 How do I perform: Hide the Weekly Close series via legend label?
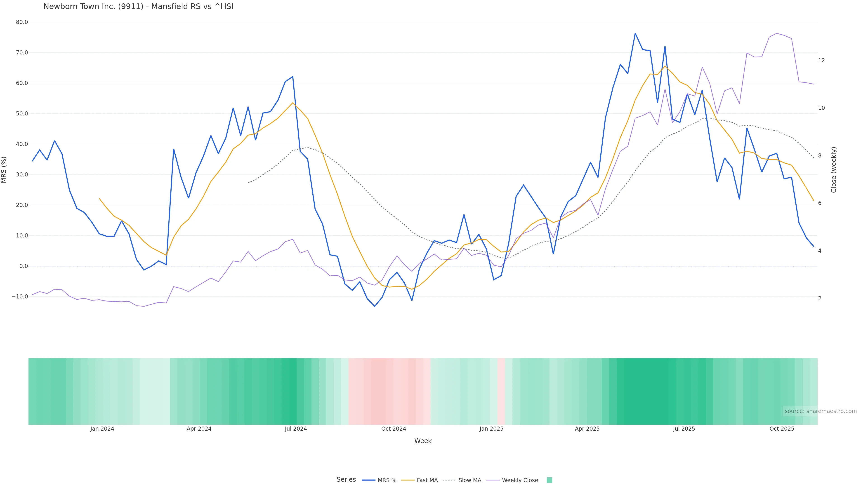(520, 480)
